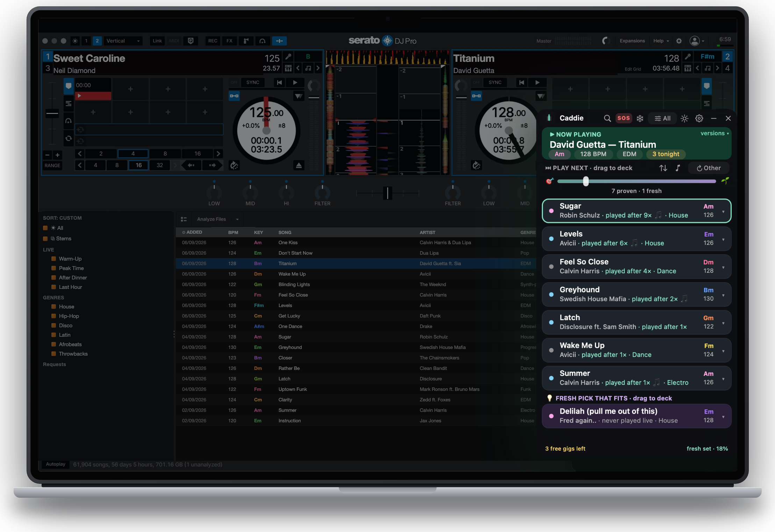Select the Warm-Up crate

click(70, 259)
